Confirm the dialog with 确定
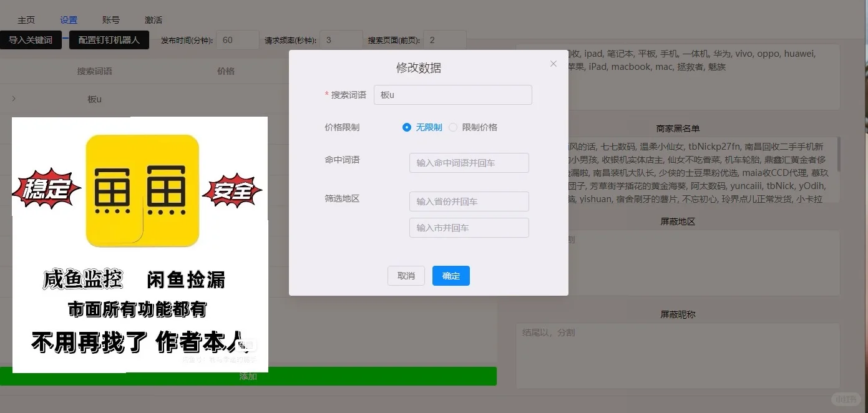Image resolution: width=868 pixels, height=413 pixels. pyautogui.click(x=451, y=276)
